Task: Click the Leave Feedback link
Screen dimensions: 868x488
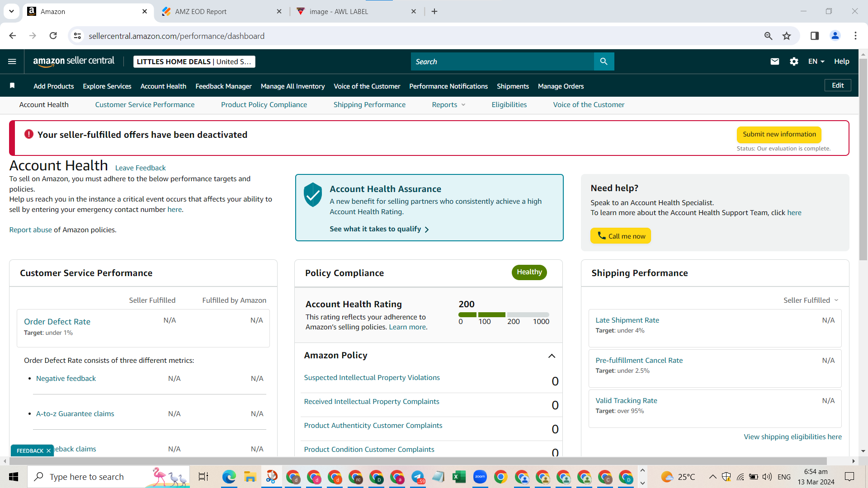Action: [x=140, y=168]
